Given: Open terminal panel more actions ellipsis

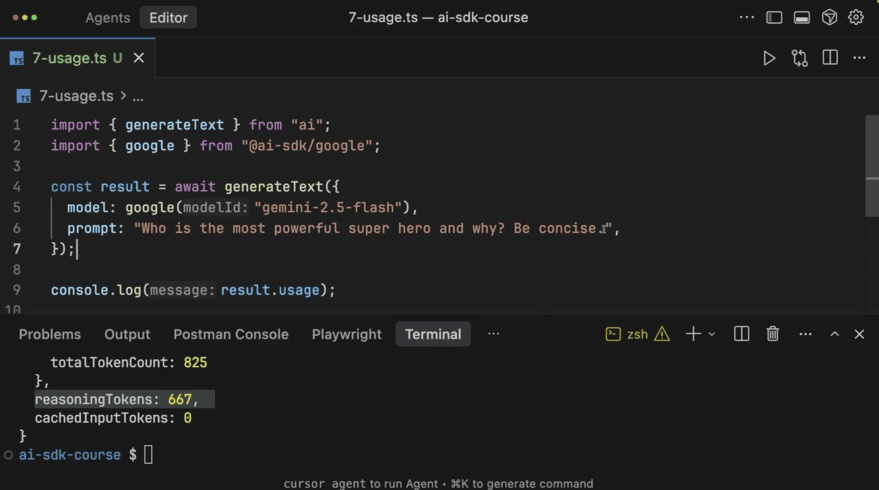Looking at the screenshot, I should click(x=805, y=334).
